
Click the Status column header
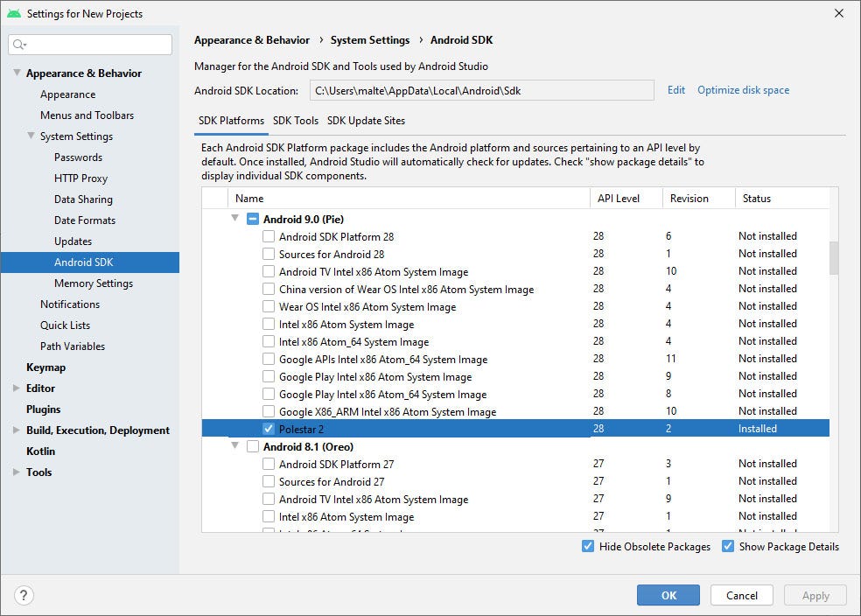tap(782, 199)
